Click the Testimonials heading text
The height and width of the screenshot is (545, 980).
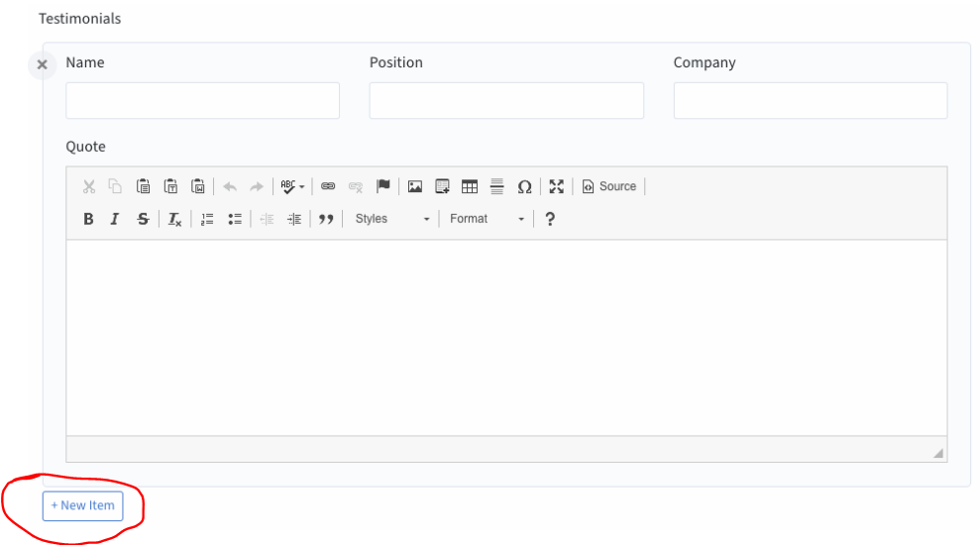pos(79,19)
